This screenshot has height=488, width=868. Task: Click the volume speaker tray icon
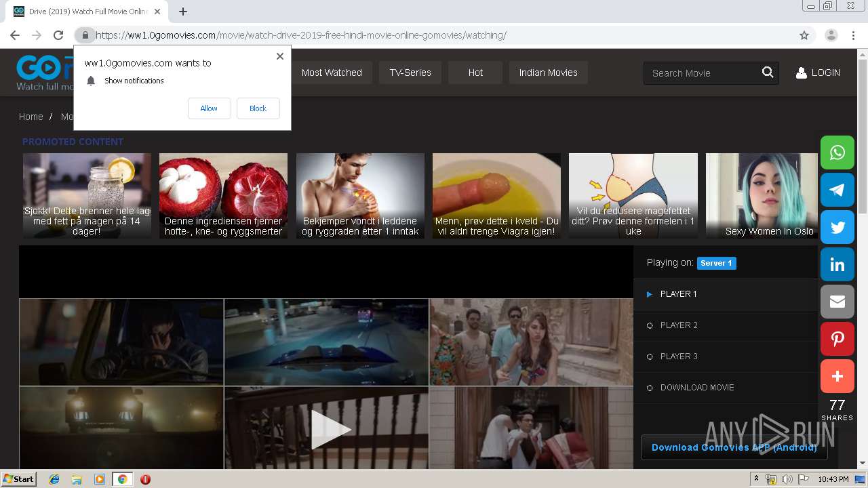click(x=787, y=479)
